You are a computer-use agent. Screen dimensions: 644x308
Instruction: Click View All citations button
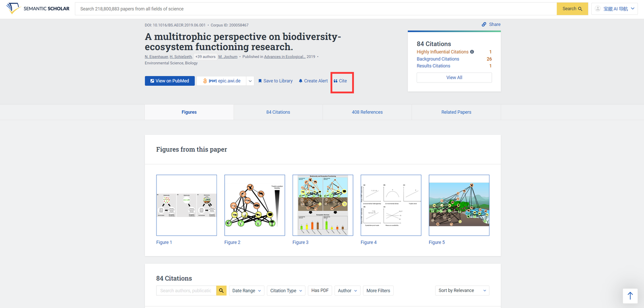click(x=454, y=78)
